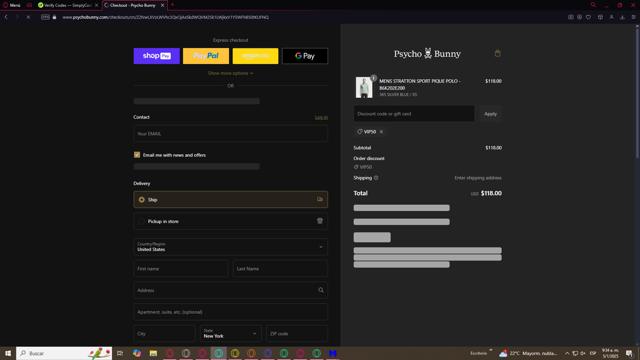Image resolution: width=640 pixels, height=360 pixels.
Task: Open the profile account icon in toolbar
Action: [x=611, y=17]
